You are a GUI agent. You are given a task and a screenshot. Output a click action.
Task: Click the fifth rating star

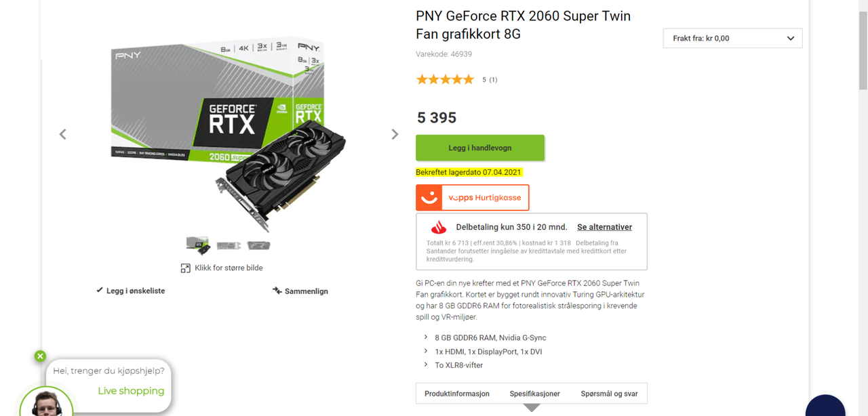coord(469,79)
